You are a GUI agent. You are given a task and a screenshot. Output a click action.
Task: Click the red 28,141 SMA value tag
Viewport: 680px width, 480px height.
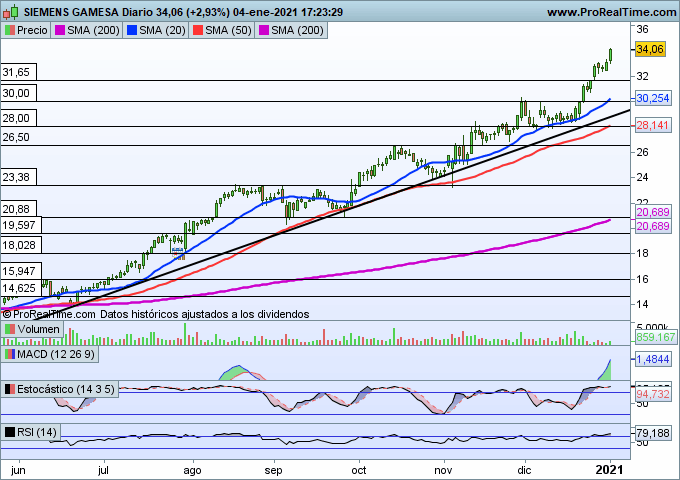(x=653, y=126)
